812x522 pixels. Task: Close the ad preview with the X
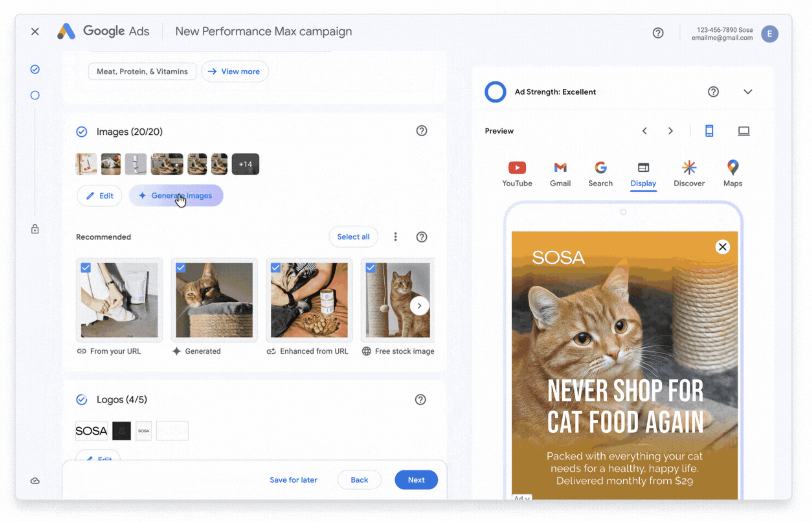point(722,247)
